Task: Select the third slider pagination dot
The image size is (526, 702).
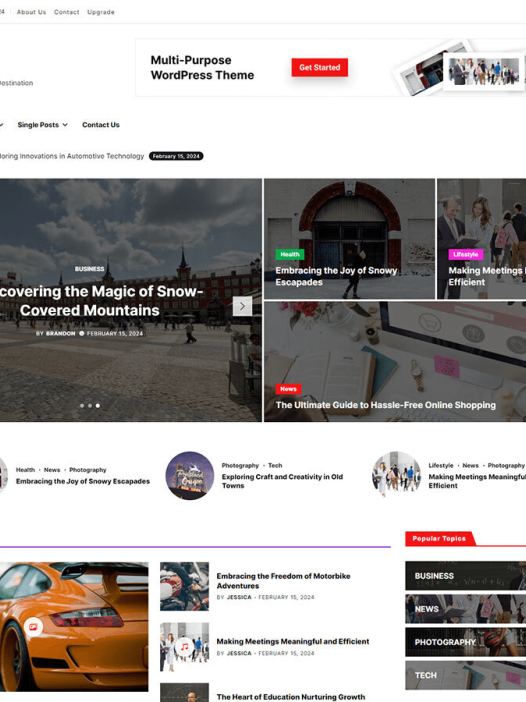Action: pos(98,406)
